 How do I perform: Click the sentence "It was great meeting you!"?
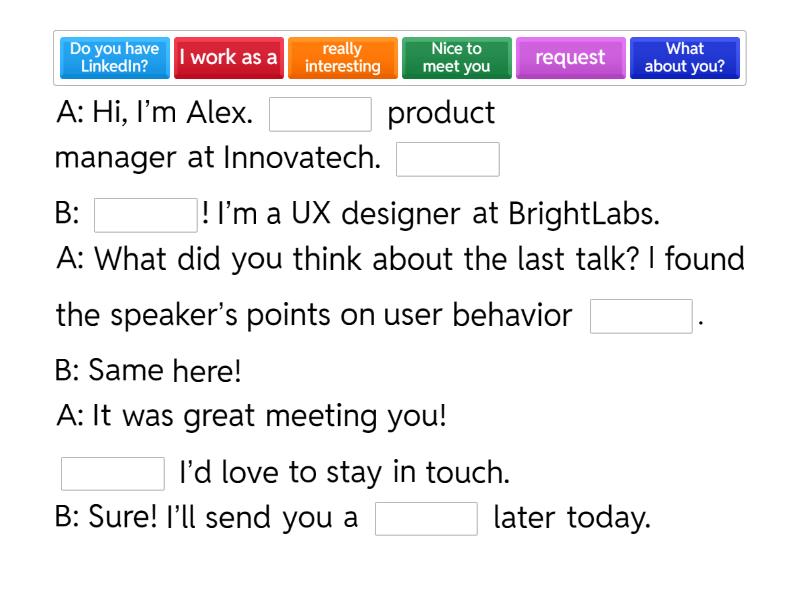(269, 416)
